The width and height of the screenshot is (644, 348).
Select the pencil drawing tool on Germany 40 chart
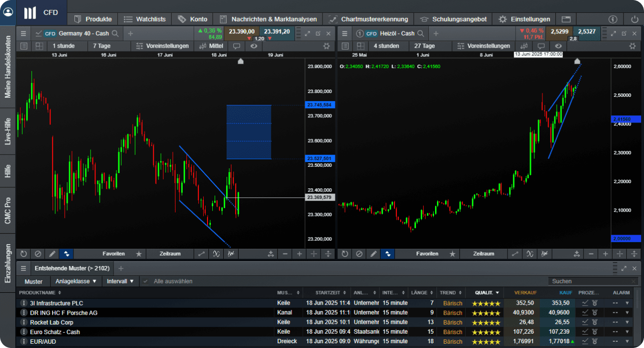point(52,254)
